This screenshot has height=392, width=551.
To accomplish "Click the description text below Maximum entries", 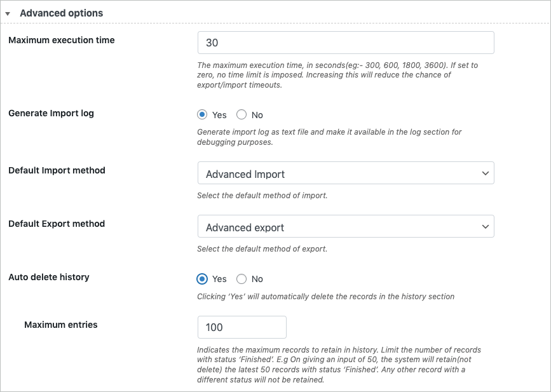I will coord(340,365).
